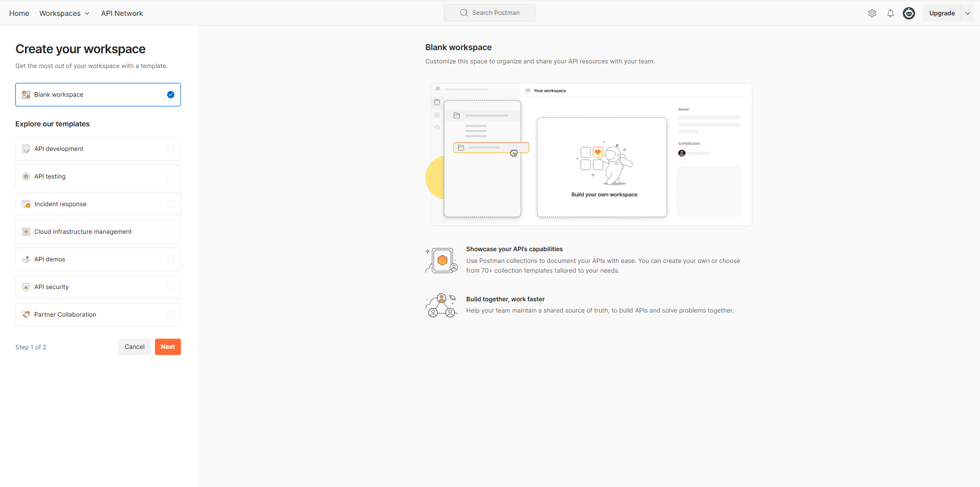This screenshot has width=980, height=487.
Task: Select the API testing radio button
Action: pyautogui.click(x=171, y=176)
